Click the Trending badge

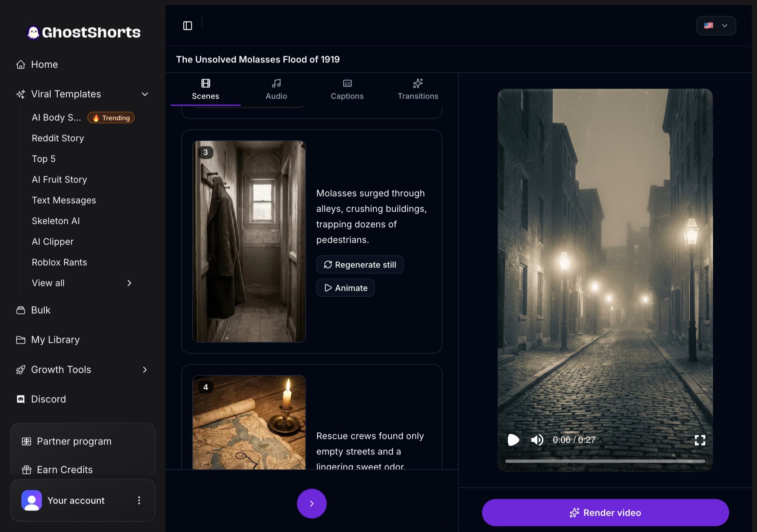pyautogui.click(x=111, y=117)
